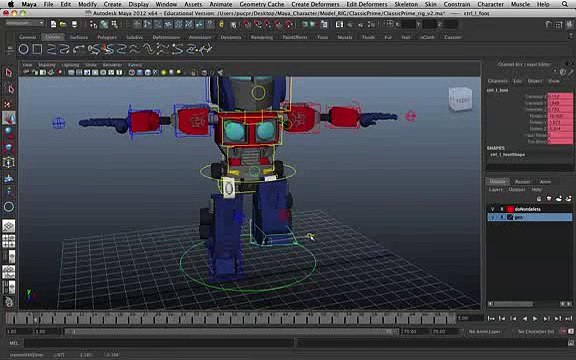Select by object type mode icon

click(104, 25)
